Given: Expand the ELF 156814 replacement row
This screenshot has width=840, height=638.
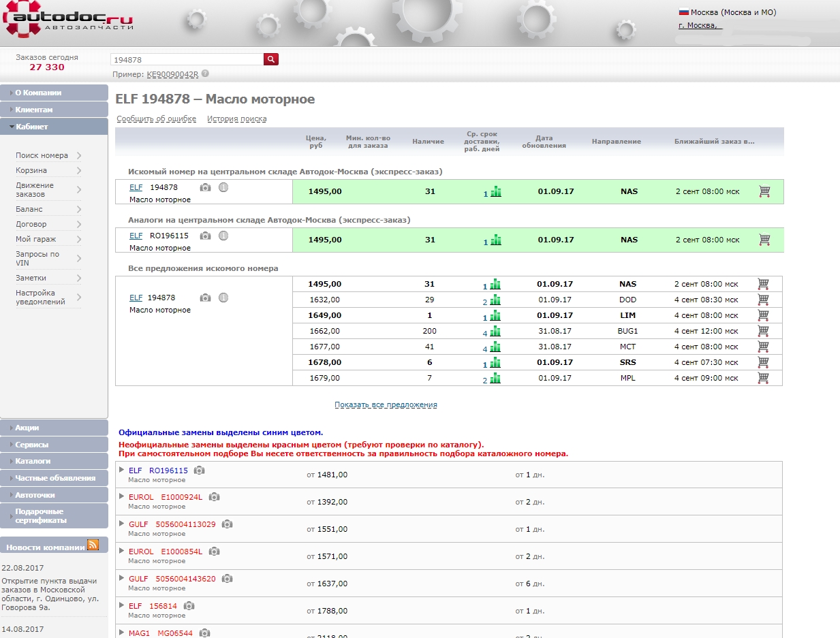Looking at the screenshot, I should [122, 605].
